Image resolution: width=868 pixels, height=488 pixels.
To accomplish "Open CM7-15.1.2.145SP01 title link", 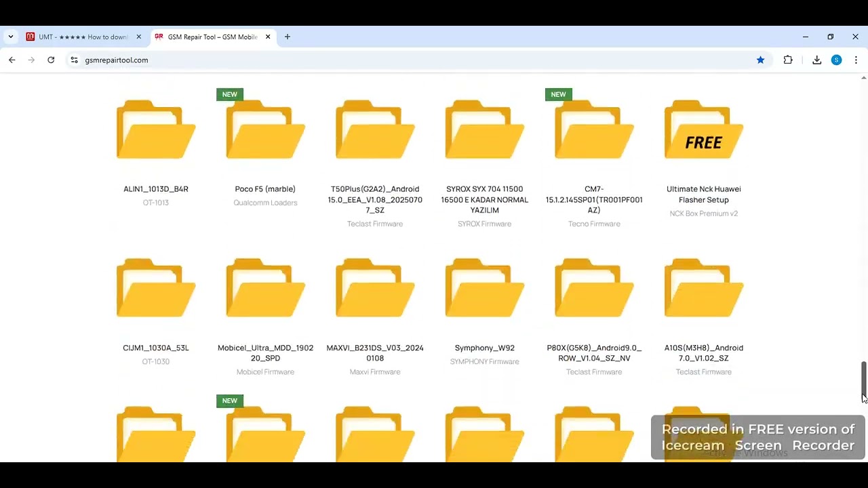I will coord(594,200).
